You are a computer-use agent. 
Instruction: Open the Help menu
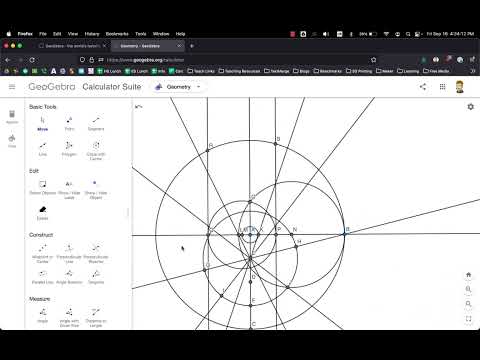tap(180, 34)
